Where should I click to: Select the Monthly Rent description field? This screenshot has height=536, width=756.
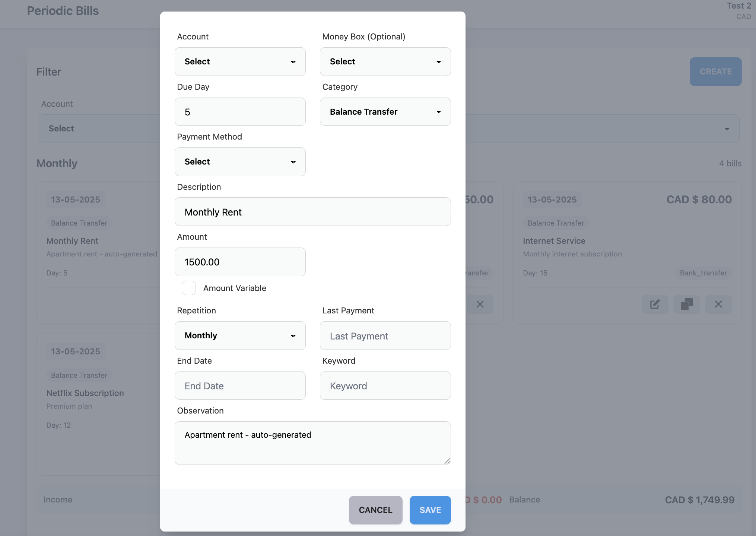(x=312, y=211)
